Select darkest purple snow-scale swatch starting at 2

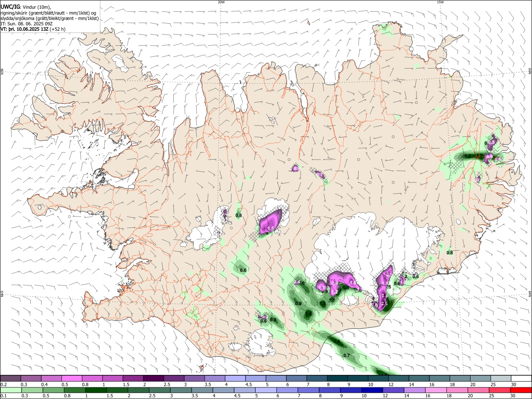pos(153,378)
